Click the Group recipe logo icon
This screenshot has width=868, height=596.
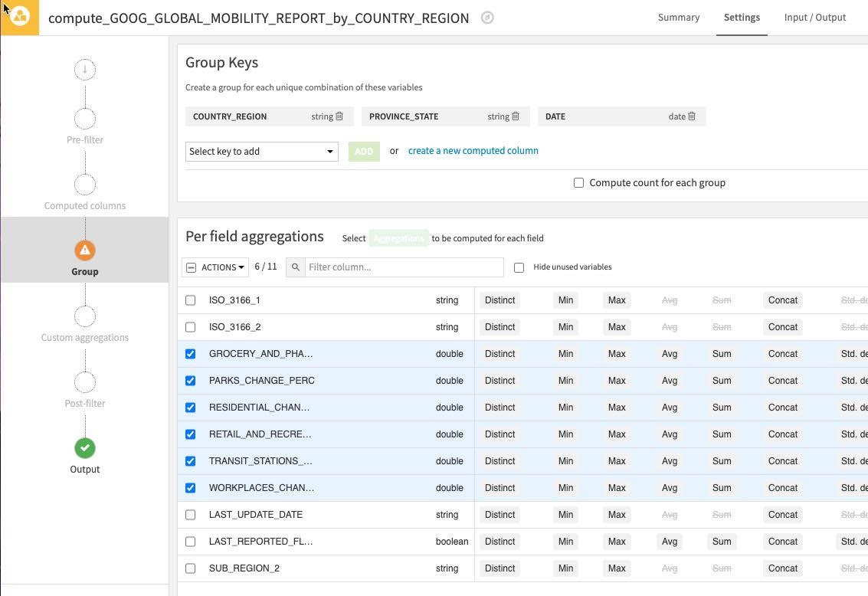click(x=20, y=17)
